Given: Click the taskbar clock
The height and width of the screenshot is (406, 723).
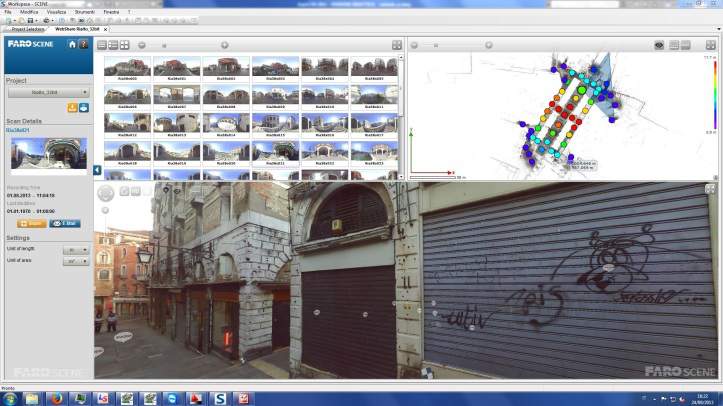Looking at the screenshot, I should coord(702,399).
